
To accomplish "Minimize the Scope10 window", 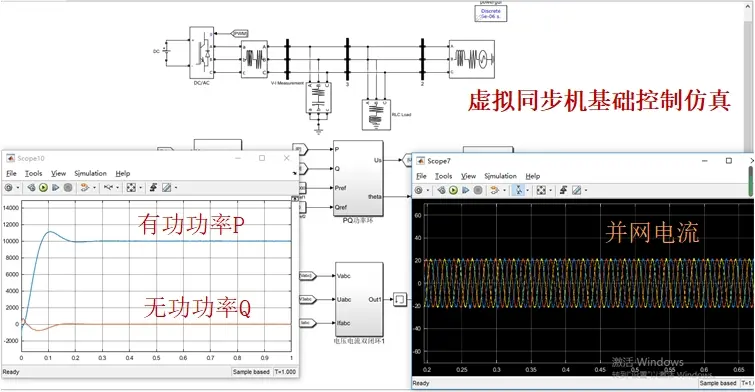I will pyautogui.click(x=238, y=157).
